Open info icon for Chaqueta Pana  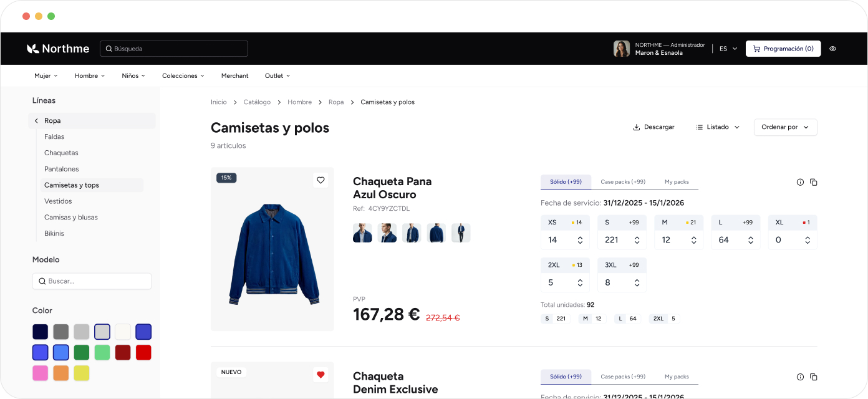point(800,182)
